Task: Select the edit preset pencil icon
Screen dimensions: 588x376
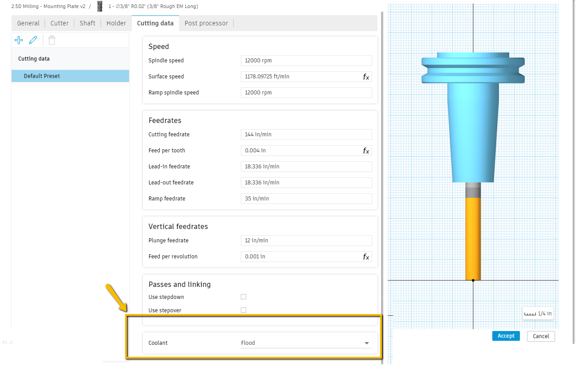Action: pyautogui.click(x=32, y=40)
